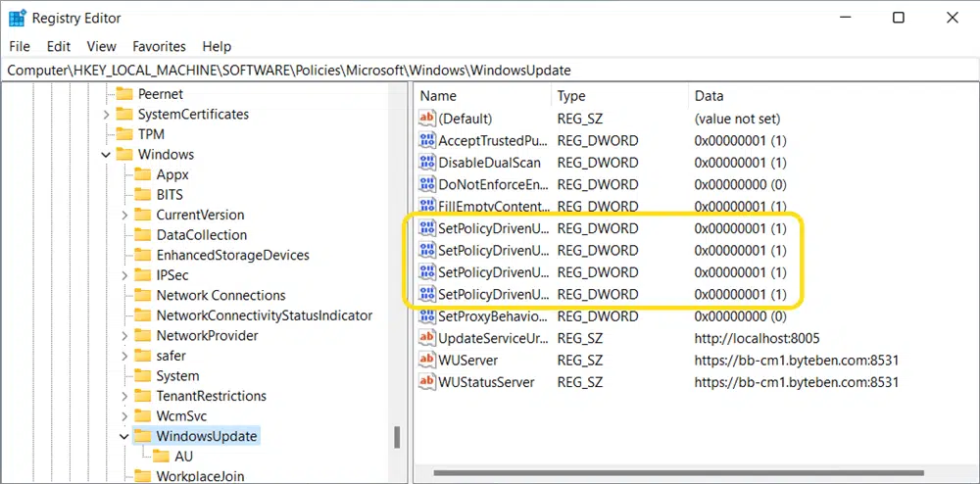Expand the TenantRestrictions tree node

(x=124, y=396)
